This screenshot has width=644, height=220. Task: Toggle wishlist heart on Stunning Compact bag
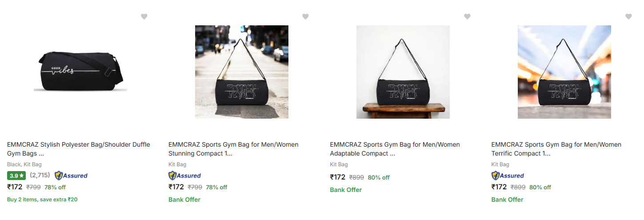pyautogui.click(x=305, y=16)
